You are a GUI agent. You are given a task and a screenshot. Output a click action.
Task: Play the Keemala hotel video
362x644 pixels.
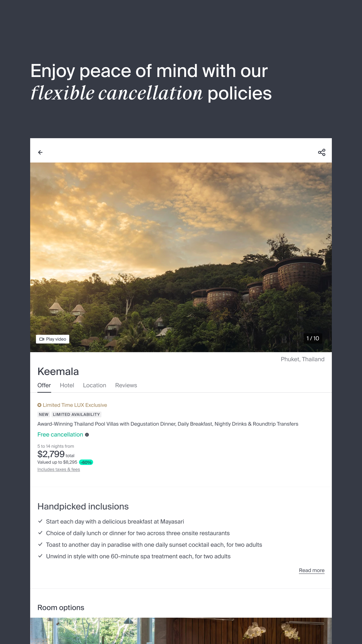click(x=53, y=339)
